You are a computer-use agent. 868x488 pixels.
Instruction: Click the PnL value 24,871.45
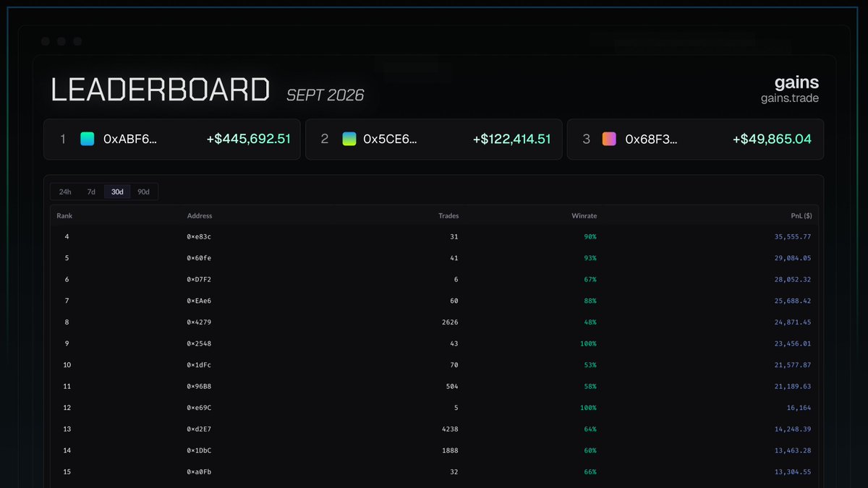(792, 322)
